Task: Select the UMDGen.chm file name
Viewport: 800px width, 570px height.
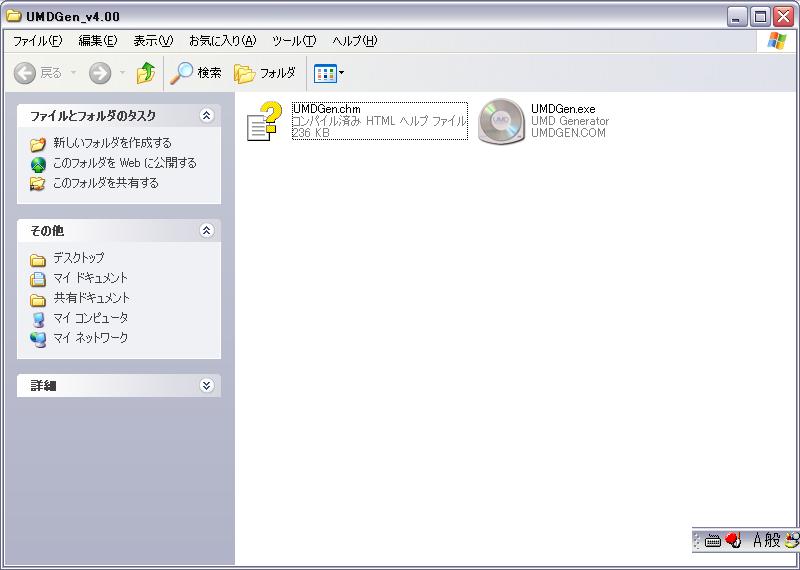Action: point(327,109)
